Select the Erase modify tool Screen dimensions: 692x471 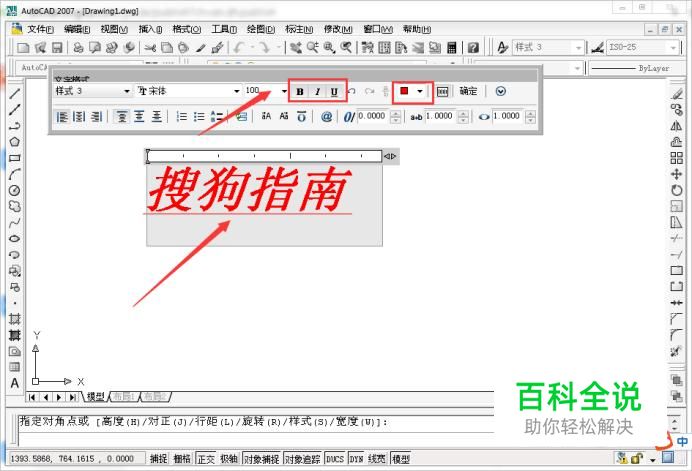676,94
